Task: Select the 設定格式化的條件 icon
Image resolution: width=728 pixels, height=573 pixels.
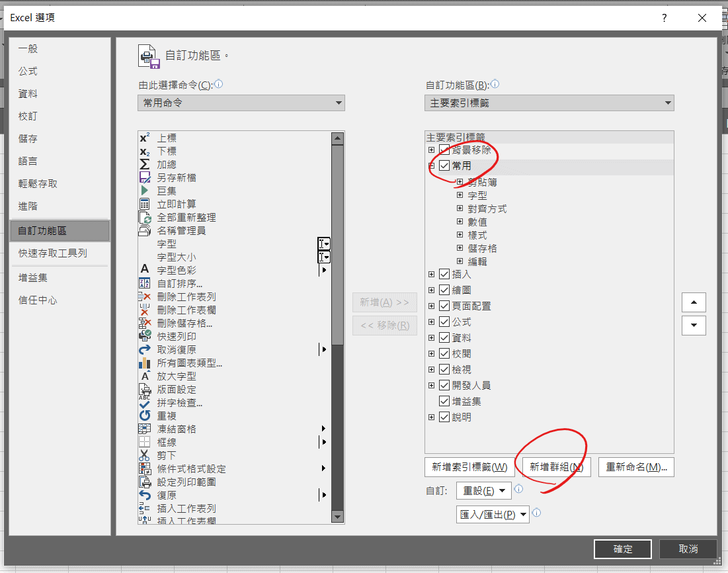Action: tap(144, 469)
